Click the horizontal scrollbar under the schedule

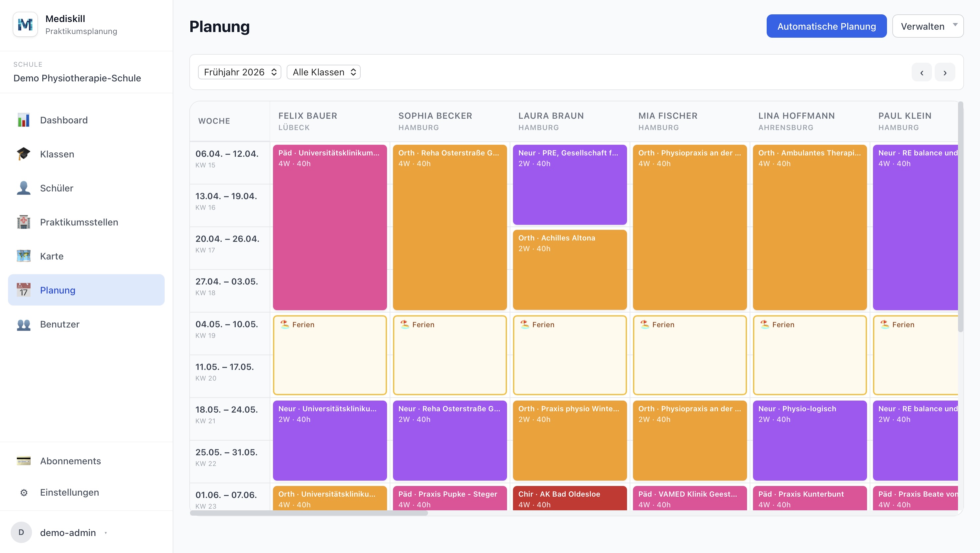coord(309,513)
